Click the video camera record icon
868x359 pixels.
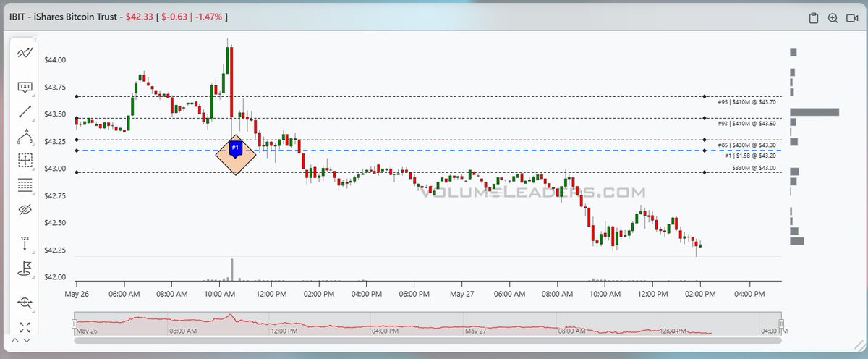point(851,18)
